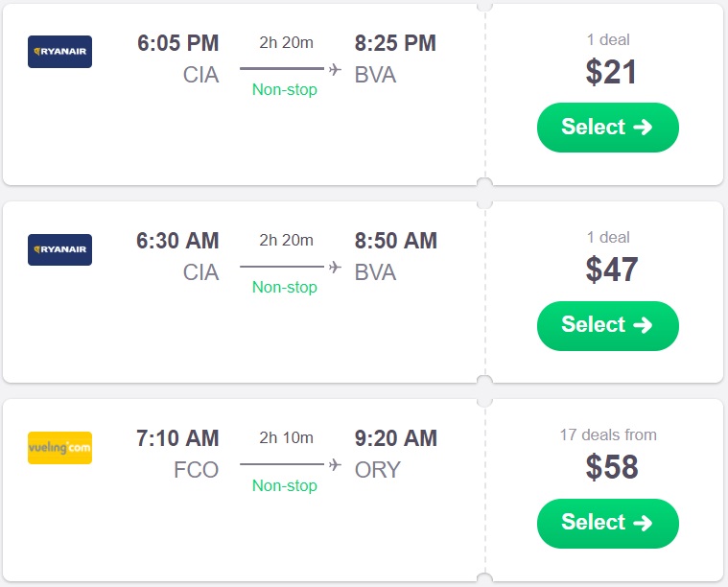Click the 2h 10m duration label

click(x=286, y=437)
